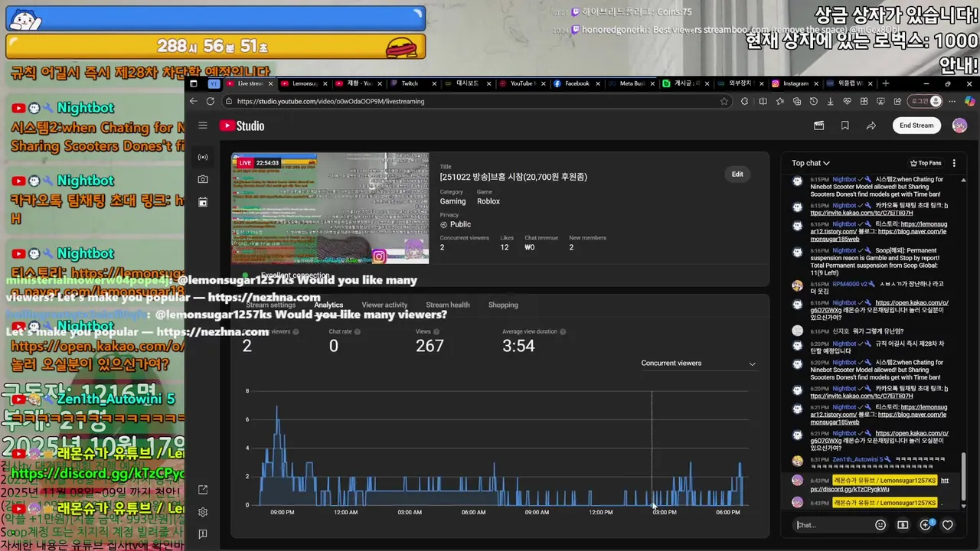Click the bookmark marker icon in Studio header
980x551 pixels.
click(x=845, y=126)
